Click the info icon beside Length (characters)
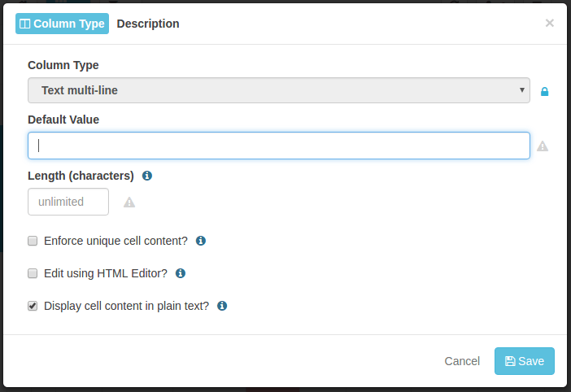The width and height of the screenshot is (571, 392). click(147, 176)
